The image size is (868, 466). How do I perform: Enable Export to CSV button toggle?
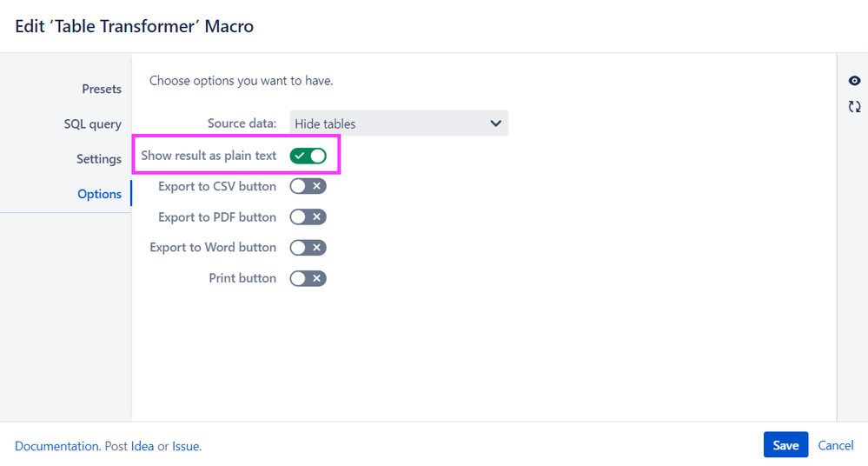tap(308, 186)
